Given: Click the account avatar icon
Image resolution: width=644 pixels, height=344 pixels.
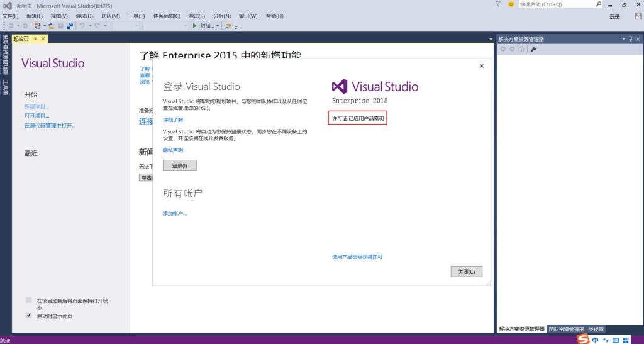Looking at the screenshot, I should pyautogui.click(x=638, y=16).
